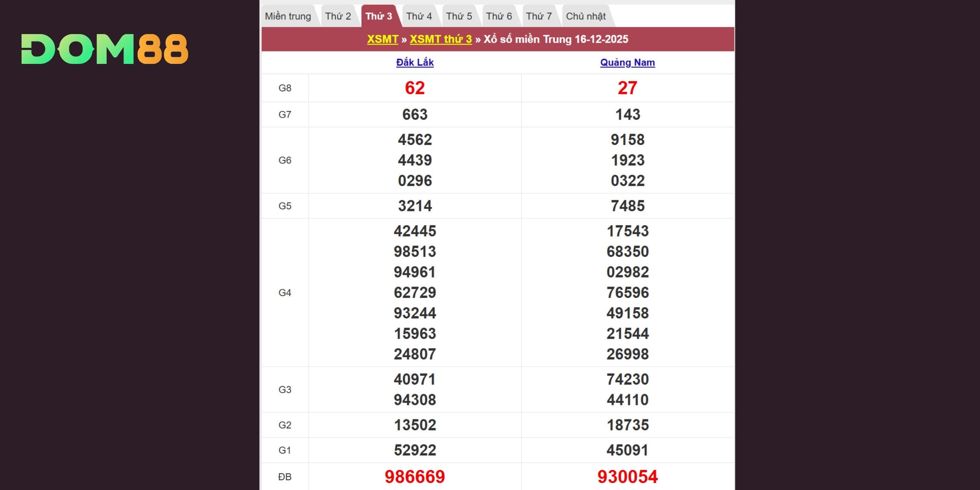Click Đắk Lắk special prize 986669
The width and height of the screenshot is (980, 490).
click(x=415, y=477)
